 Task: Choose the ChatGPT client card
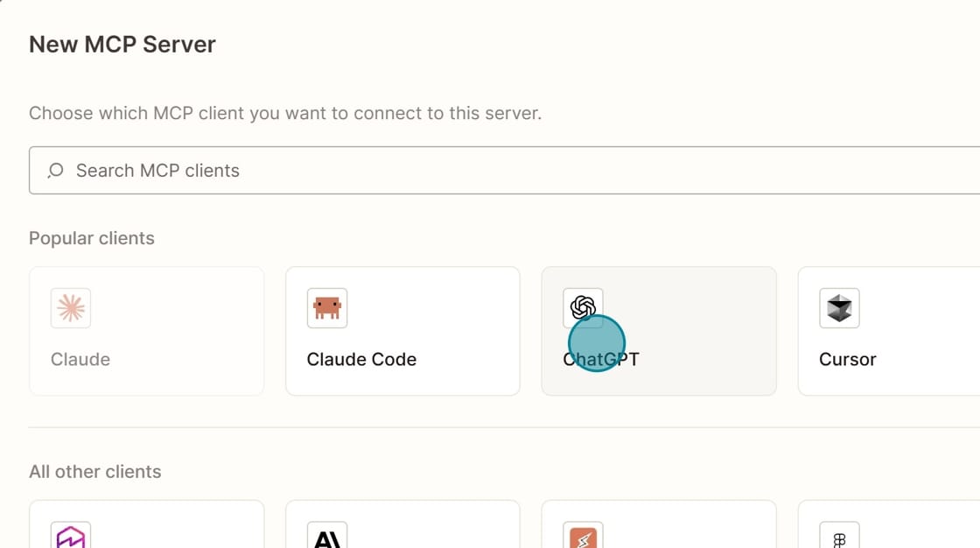pos(659,331)
